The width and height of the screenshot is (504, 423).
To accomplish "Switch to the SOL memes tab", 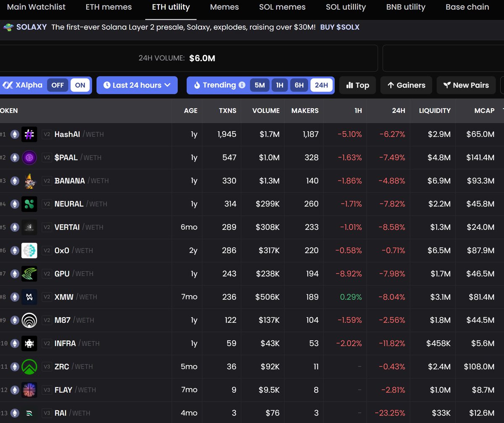I will pos(282,7).
